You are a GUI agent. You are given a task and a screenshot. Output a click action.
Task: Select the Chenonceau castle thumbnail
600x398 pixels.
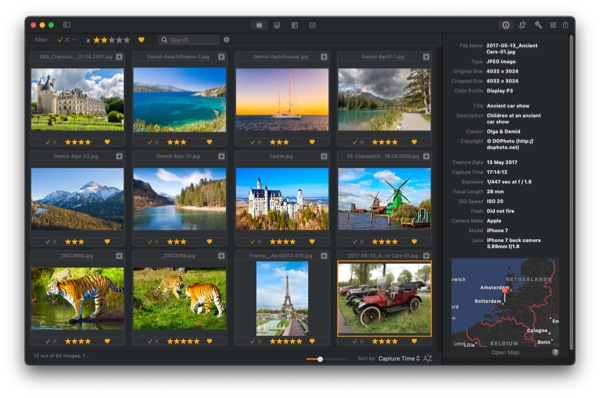point(77,100)
